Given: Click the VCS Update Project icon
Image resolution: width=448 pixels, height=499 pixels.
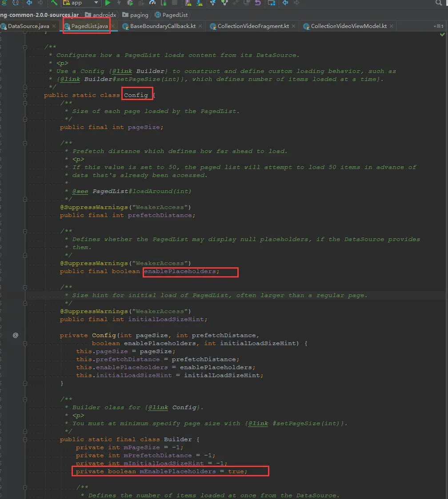Looking at the screenshot, I should [213, 3].
